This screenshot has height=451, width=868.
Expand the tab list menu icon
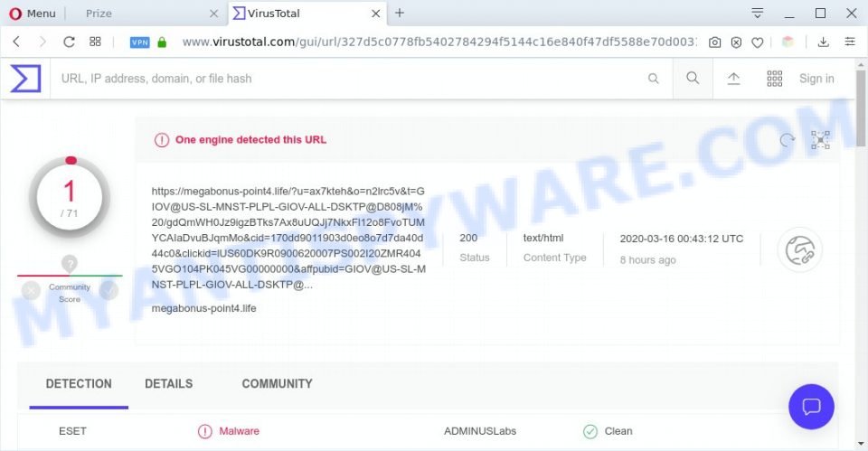[x=758, y=14]
